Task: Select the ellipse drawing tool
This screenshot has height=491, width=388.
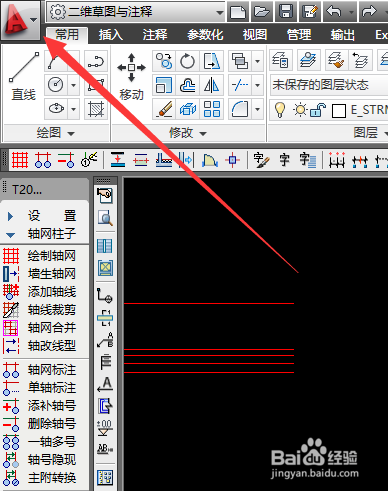Action: [x=56, y=109]
